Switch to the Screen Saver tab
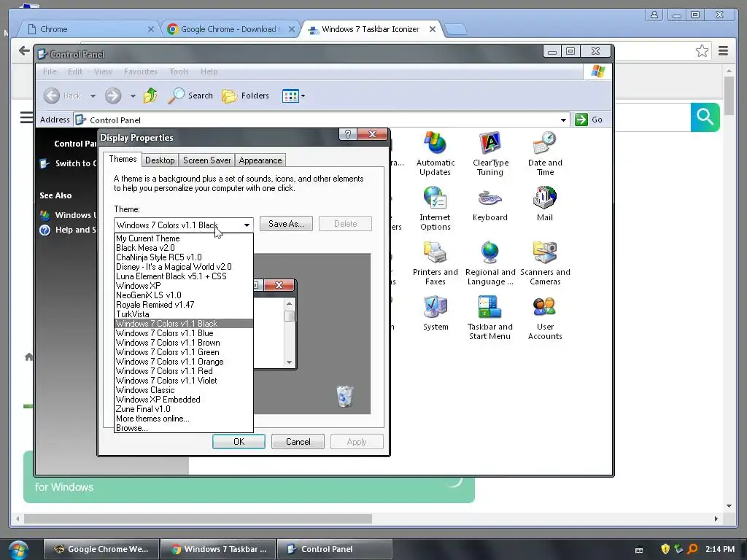747x560 pixels. [x=206, y=160]
